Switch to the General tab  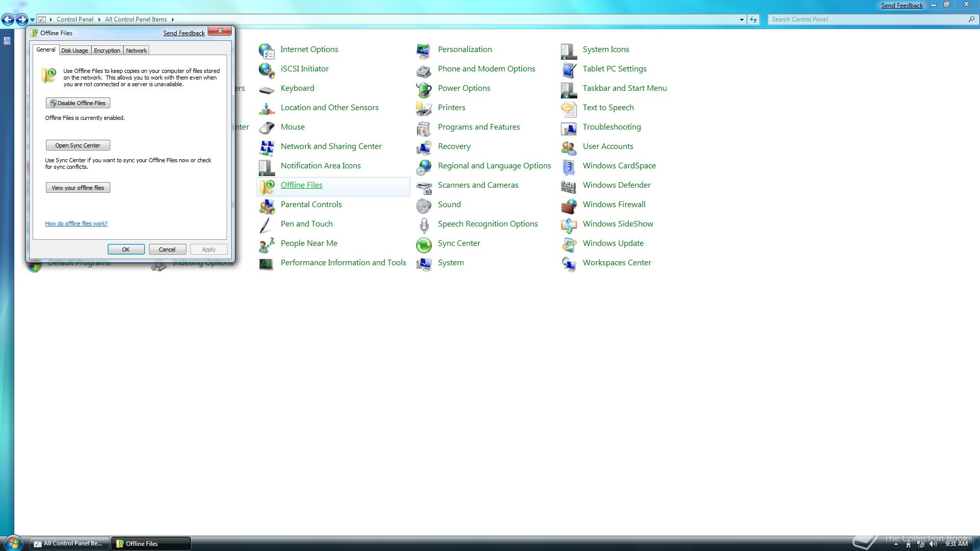pyautogui.click(x=46, y=49)
